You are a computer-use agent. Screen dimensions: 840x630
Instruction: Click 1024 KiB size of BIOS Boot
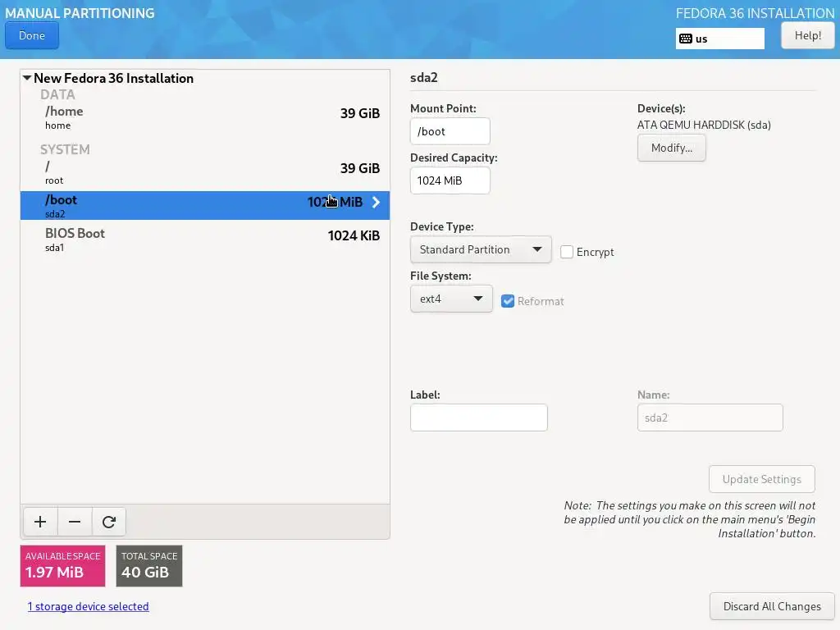point(354,235)
